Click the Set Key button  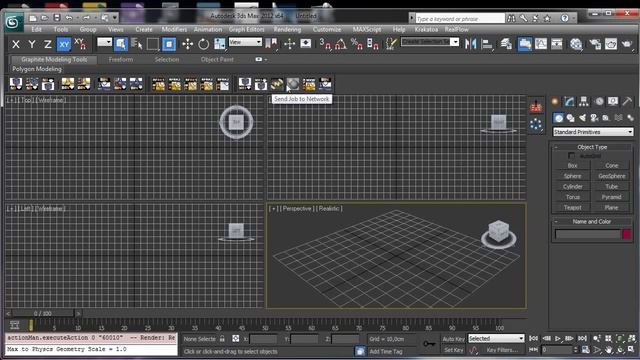pos(453,350)
